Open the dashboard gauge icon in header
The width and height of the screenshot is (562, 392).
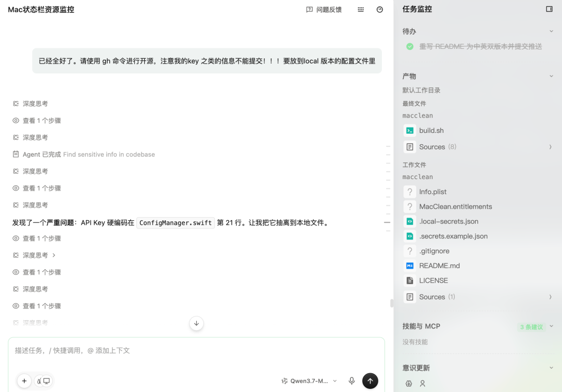click(379, 10)
